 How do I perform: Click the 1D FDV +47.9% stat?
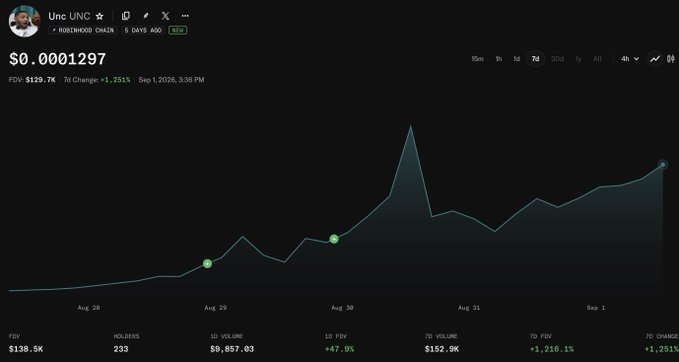tap(340, 343)
